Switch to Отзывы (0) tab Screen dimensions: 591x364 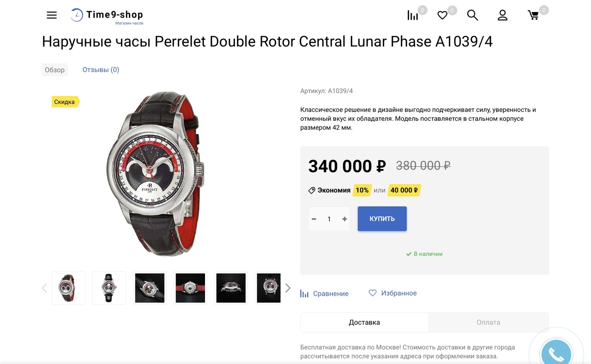click(x=101, y=70)
